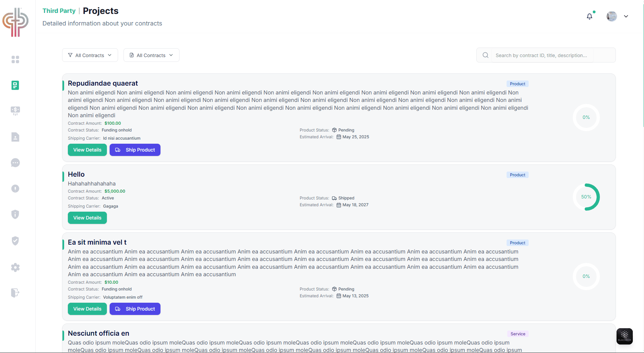Click the alert circle icon in sidebar

click(x=15, y=189)
